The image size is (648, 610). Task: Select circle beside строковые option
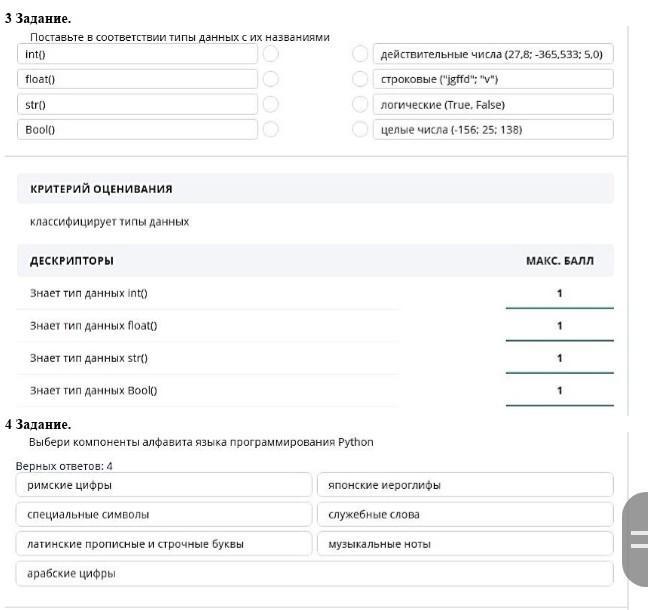coord(360,79)
